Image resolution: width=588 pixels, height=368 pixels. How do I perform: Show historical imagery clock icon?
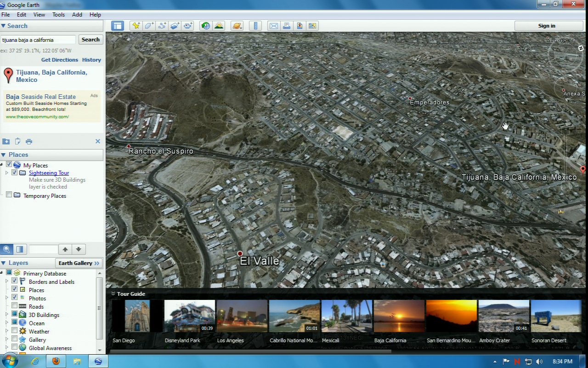coord(206,26)
